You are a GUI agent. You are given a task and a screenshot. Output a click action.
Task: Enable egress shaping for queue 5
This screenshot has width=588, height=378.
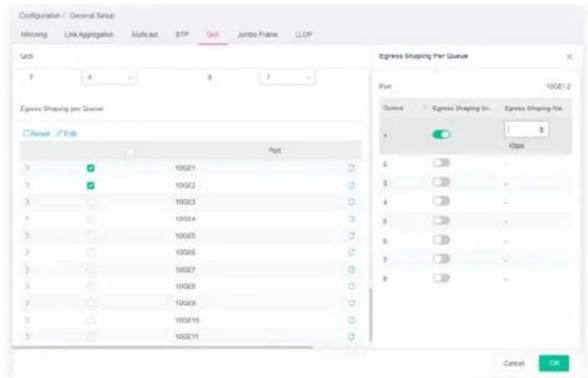click(x=441, y=220)
